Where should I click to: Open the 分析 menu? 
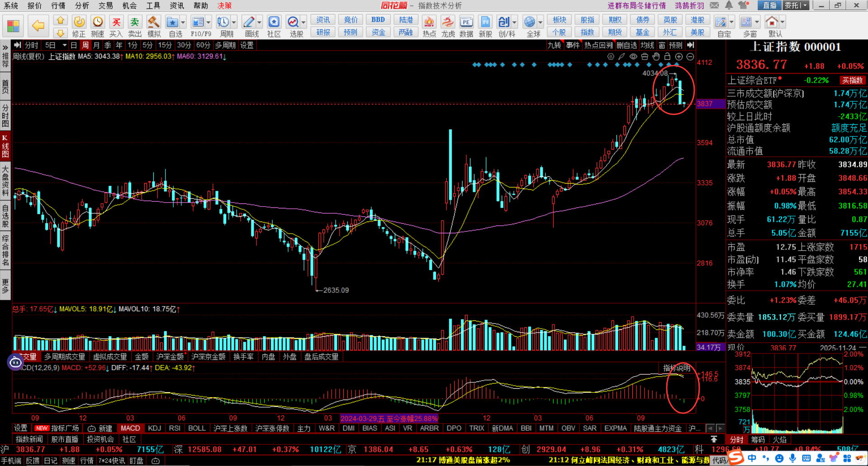(82, 5)
